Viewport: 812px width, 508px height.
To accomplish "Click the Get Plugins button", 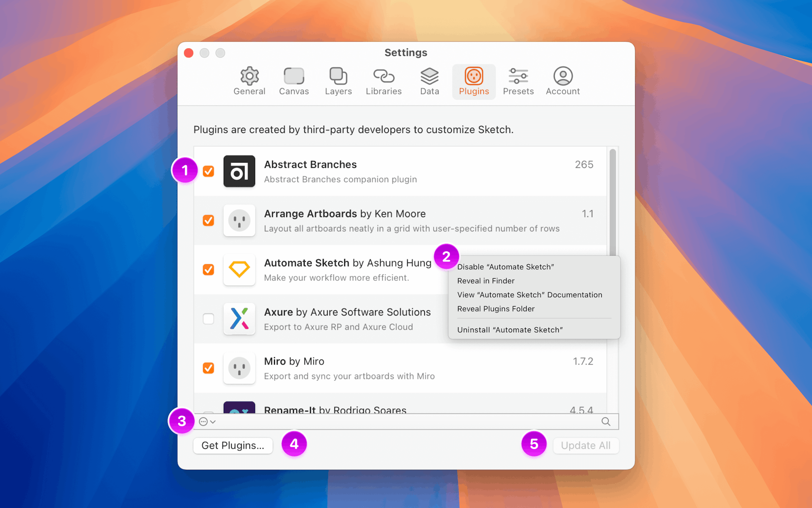I will pos(233,445).
